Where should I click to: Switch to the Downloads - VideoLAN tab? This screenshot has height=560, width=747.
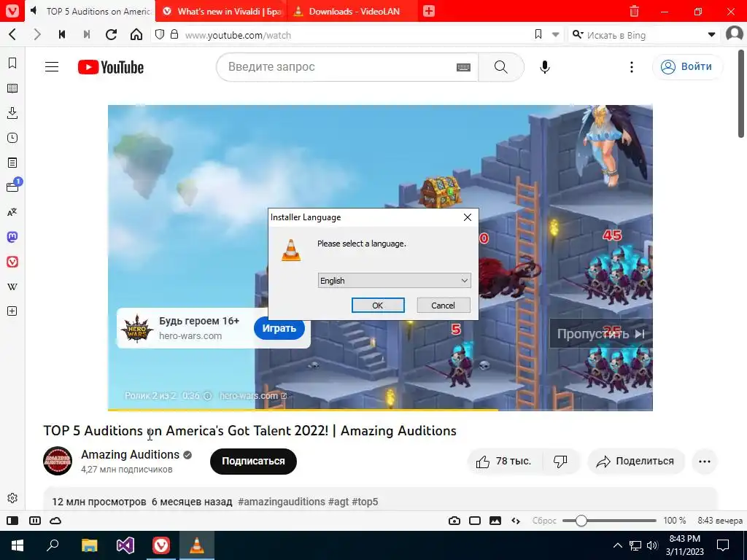(354, 11)
